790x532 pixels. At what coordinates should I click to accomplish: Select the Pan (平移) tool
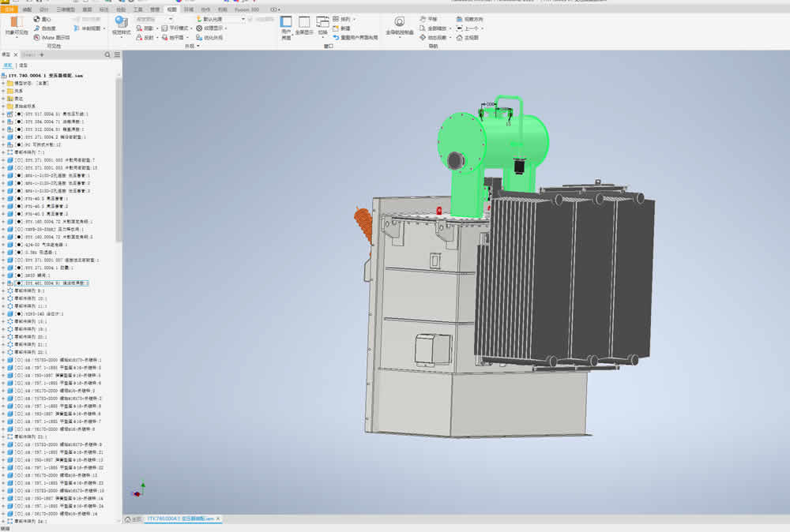428,19
